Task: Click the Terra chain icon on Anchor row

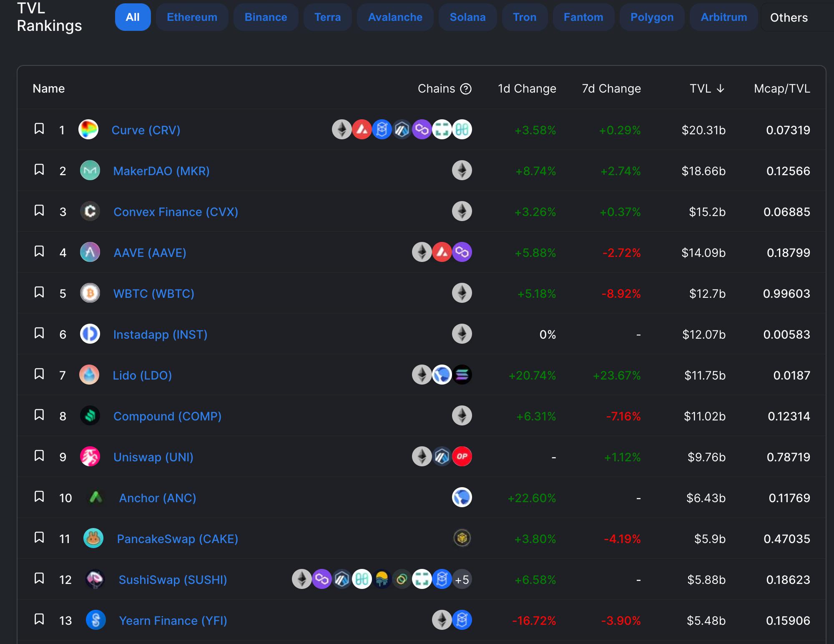Action: coord(462,498)
